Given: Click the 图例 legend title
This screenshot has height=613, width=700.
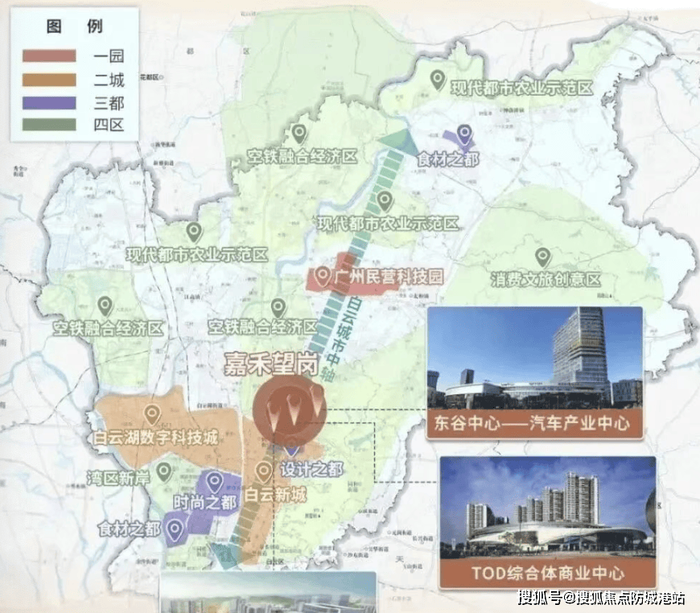Looking at the screenshot, I should [x=69, y=27].
